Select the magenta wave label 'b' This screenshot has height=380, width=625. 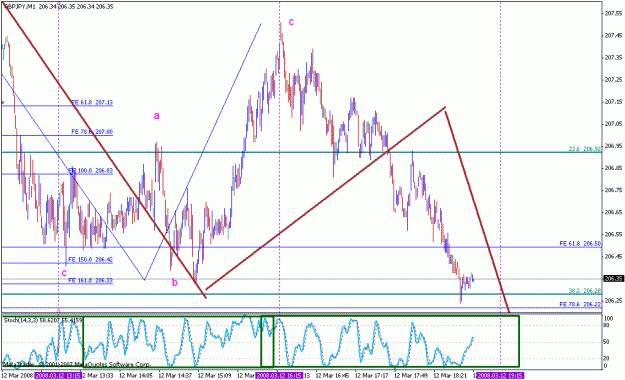(175, 283)
